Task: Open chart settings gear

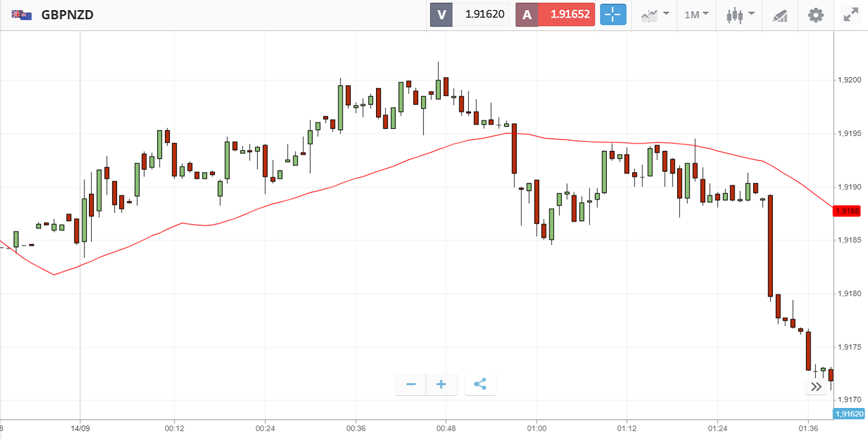Action: click(816, 15)
